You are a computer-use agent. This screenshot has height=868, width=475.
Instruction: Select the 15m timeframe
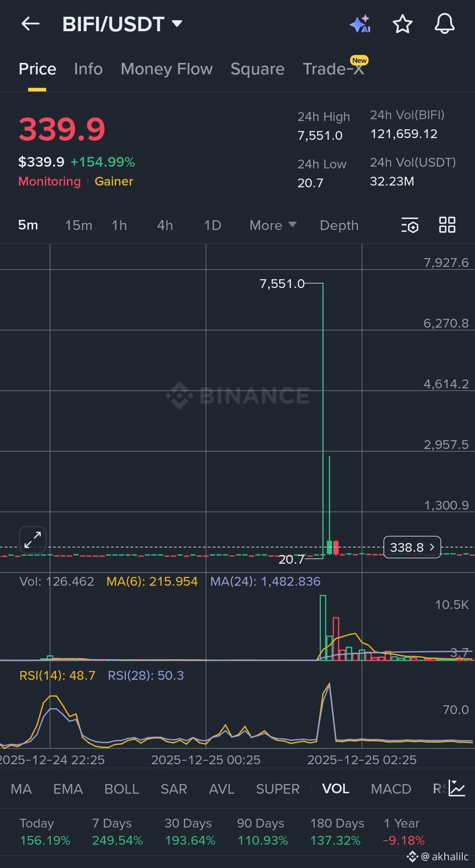(x=79, y=225)
